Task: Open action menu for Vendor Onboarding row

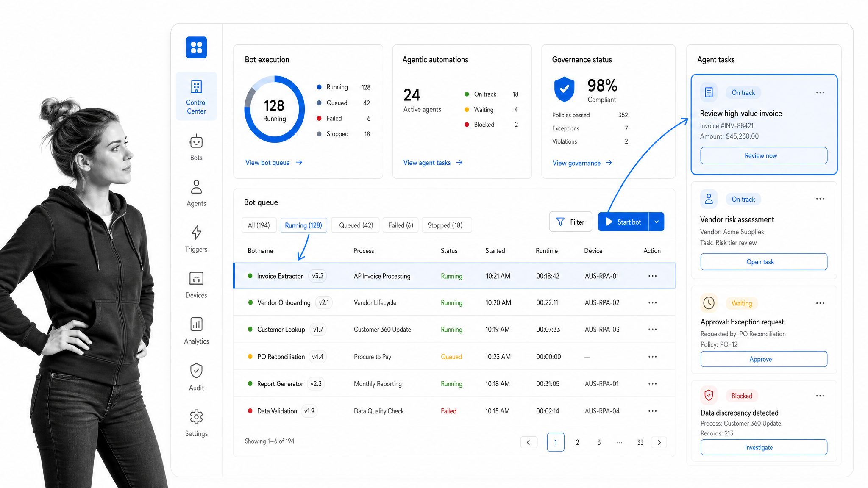Action: click(x=652, y=303)
